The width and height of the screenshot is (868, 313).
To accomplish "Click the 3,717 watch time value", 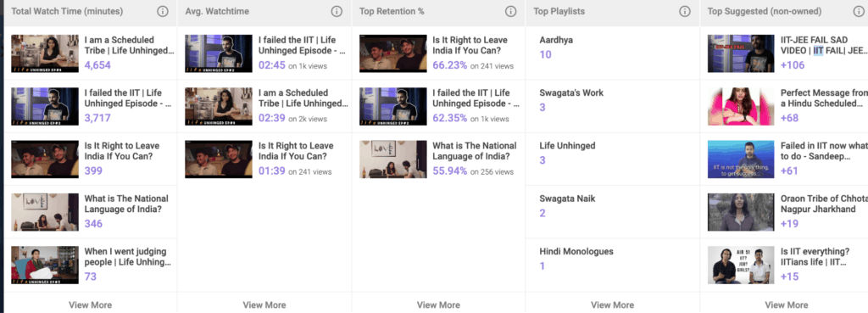I will point(97,118).
